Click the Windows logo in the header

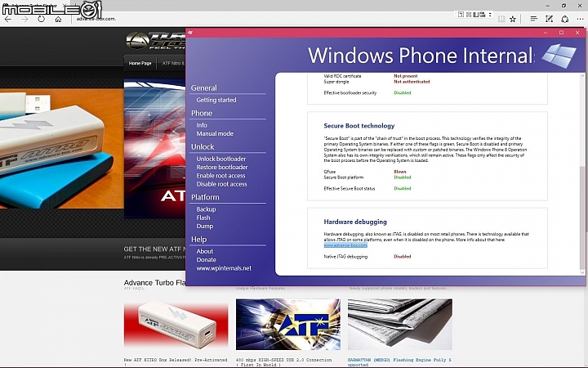point(559,56)
